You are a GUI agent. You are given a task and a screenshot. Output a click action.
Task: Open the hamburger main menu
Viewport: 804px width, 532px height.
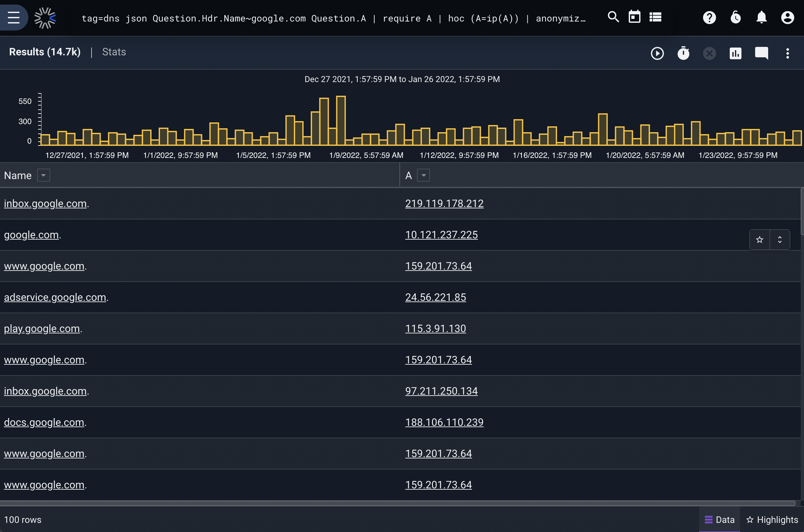pos(14,17)
